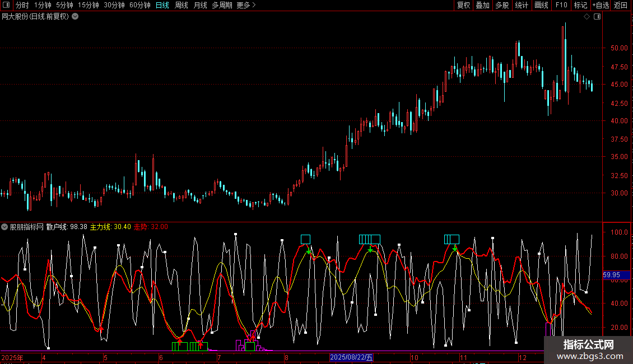Open the 多周期 multi-period view
This screenshot has height=364, width=633.
click(222, 5)
